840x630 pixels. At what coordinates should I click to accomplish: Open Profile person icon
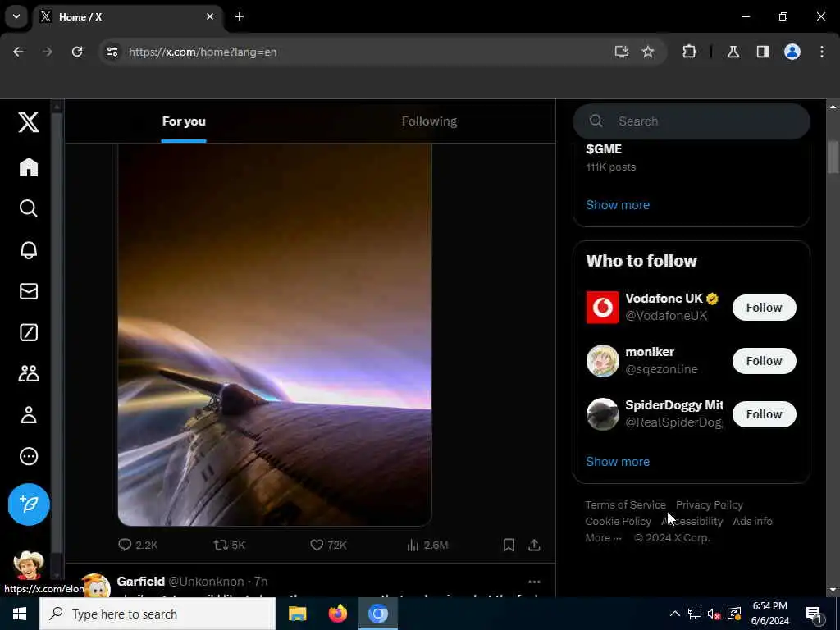pos(29,414)
